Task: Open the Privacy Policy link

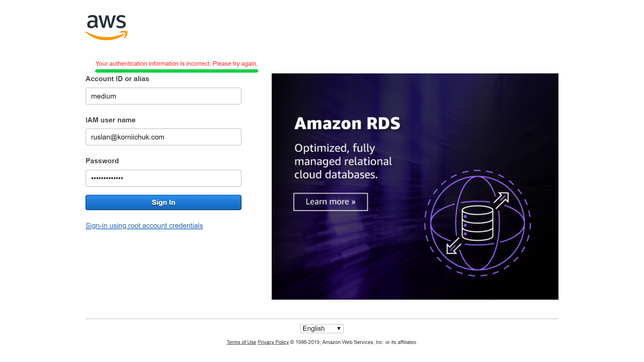Action: (273, 342)
